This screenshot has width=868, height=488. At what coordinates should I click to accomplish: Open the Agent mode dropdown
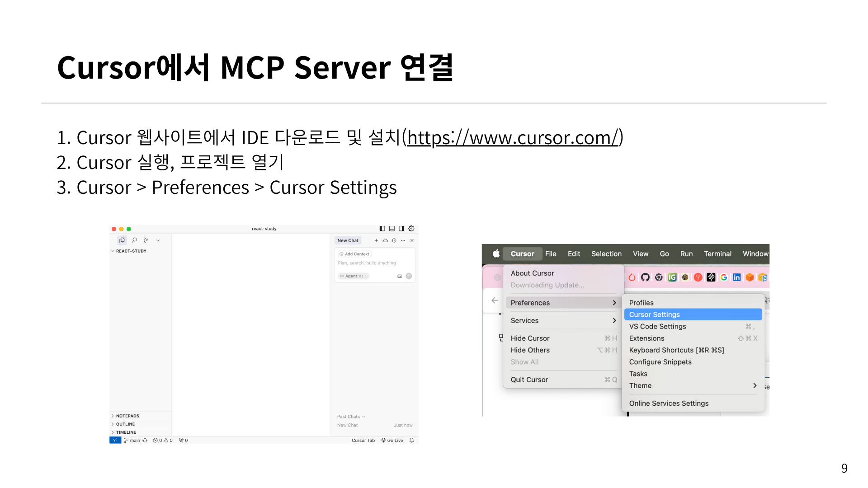tap(354, 276)
